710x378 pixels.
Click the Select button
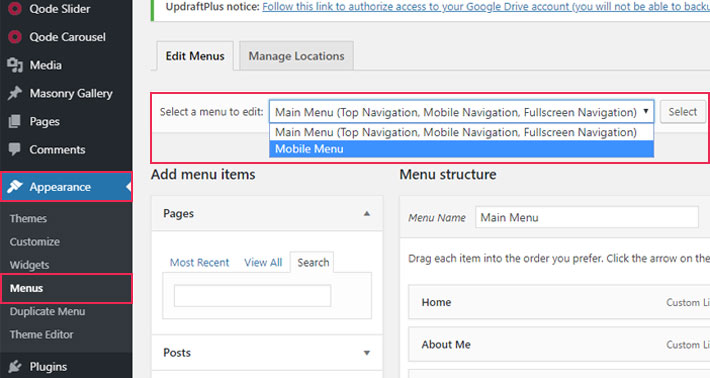[x=682, y=112]
